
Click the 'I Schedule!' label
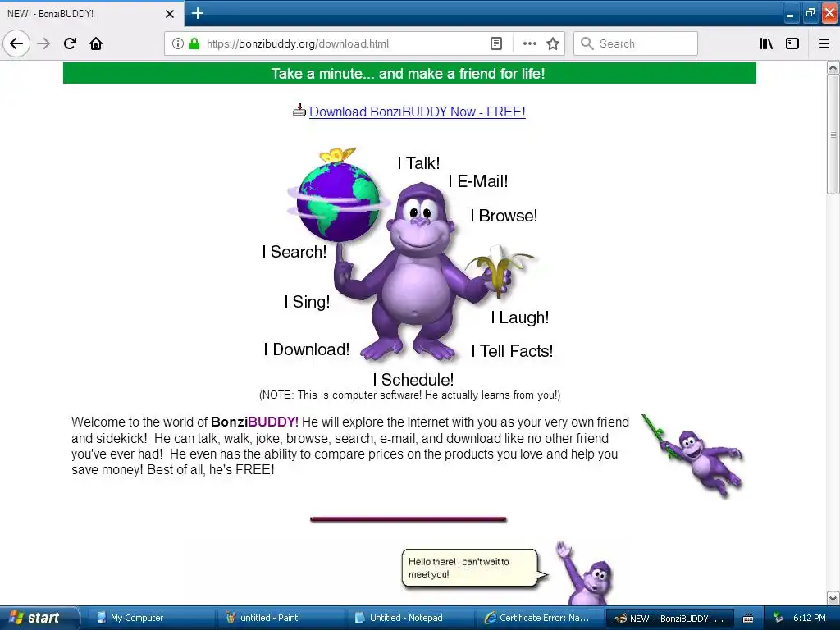(x=413, y=379)
